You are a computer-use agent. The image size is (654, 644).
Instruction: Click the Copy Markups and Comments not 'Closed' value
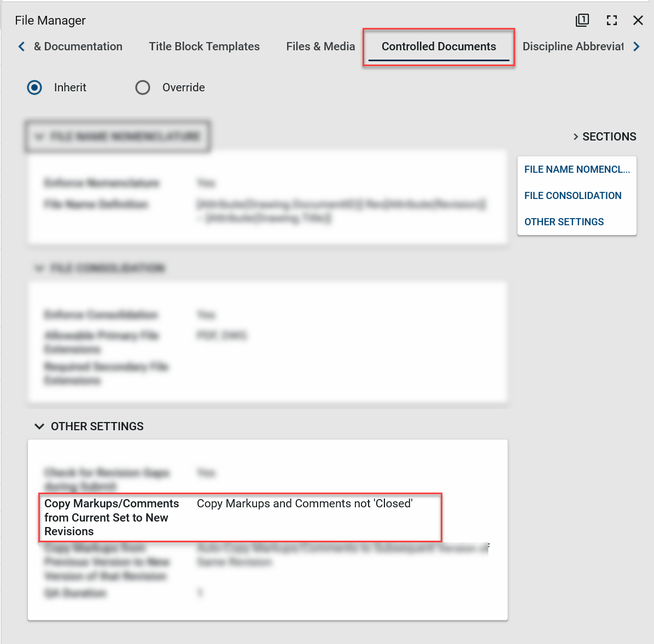[305, 504]
